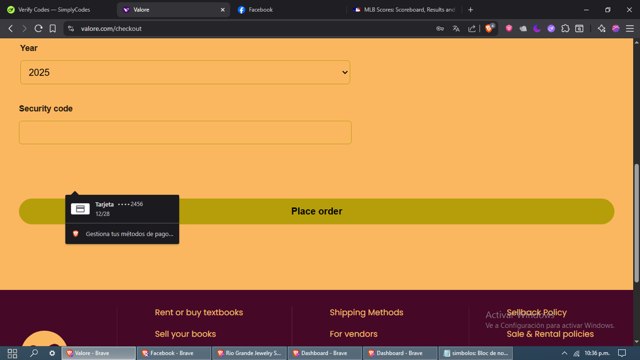Click the address bar URL valore.com/checkout
The image size is (640, 360).
coord(111,28)
